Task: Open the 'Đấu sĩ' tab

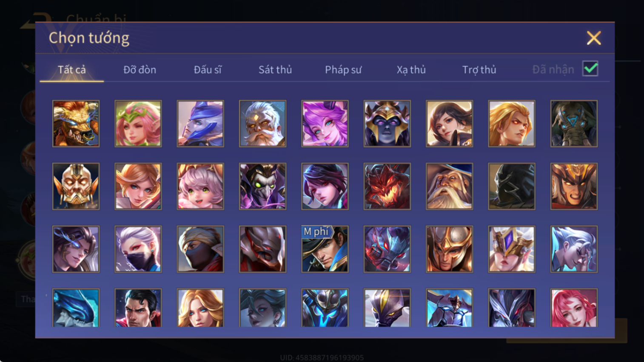Action: point(208,70)
